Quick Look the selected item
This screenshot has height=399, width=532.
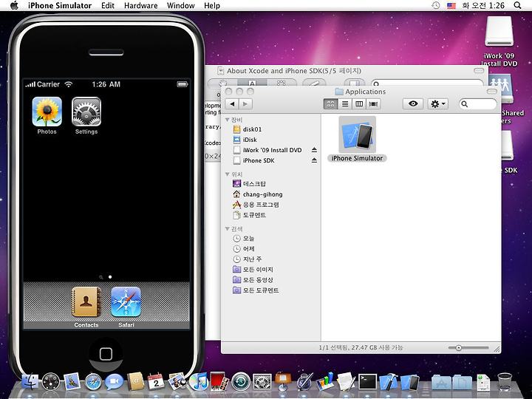413,104
